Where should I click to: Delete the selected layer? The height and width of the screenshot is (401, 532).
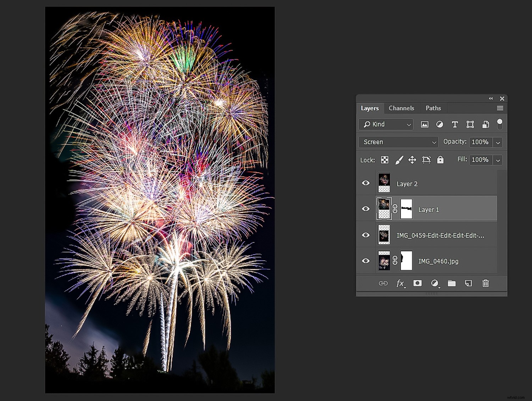[x=485, y=283]
